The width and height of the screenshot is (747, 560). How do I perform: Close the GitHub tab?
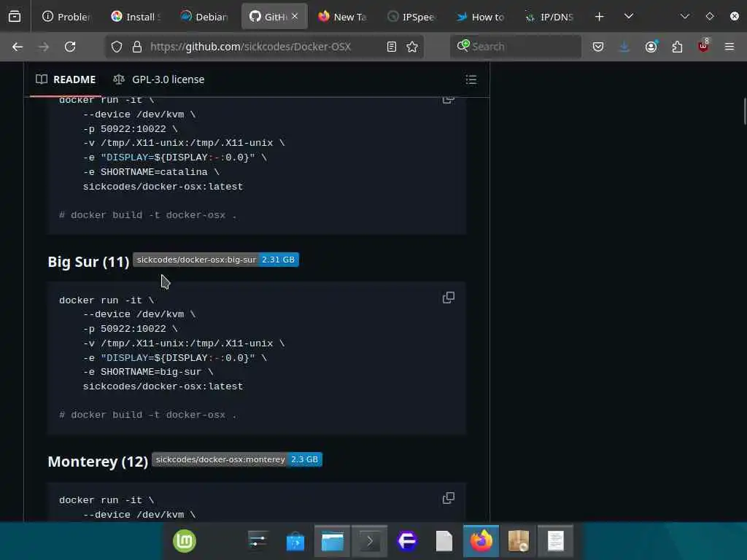coord(295,16)
